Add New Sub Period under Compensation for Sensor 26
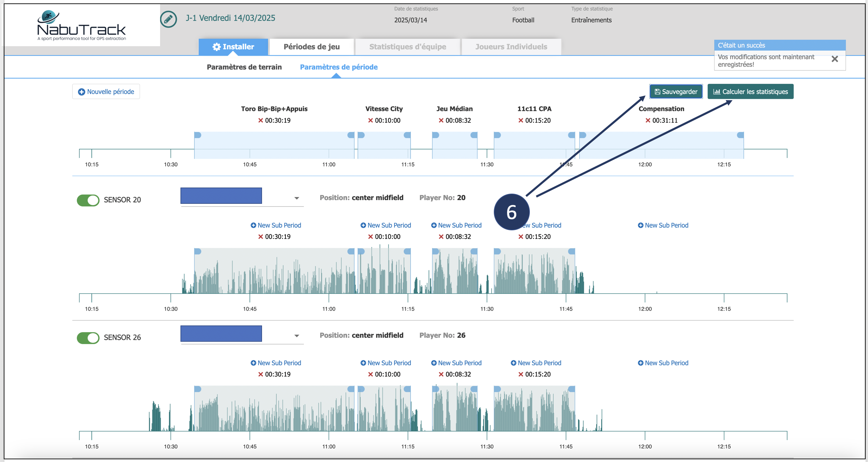The height and width of the screenshot is (462, 868). pos(663,363)
